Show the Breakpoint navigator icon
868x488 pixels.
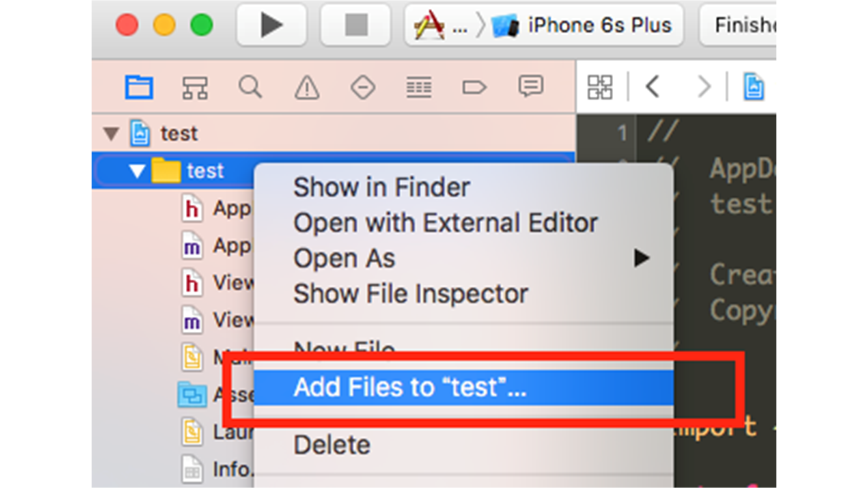pos(474,88)
